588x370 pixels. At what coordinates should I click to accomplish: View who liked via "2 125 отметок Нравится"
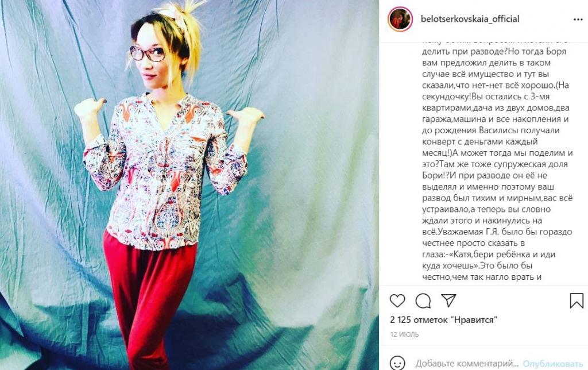(444, 320)
